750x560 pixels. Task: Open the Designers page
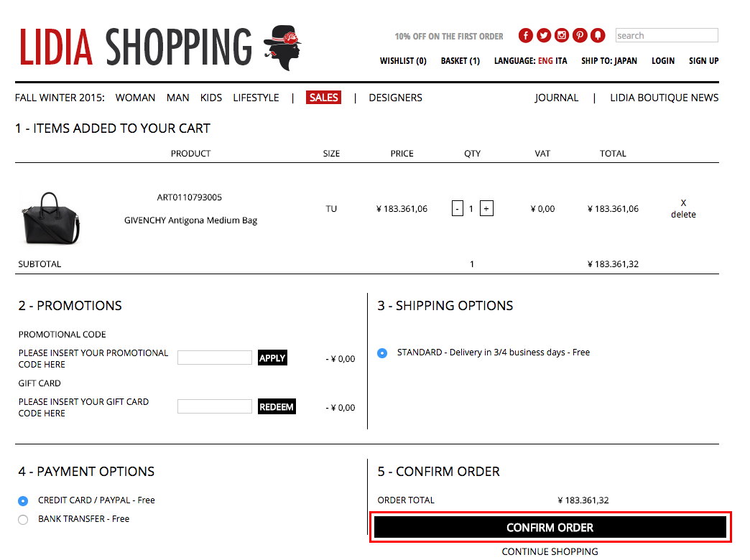click(396, 98)
